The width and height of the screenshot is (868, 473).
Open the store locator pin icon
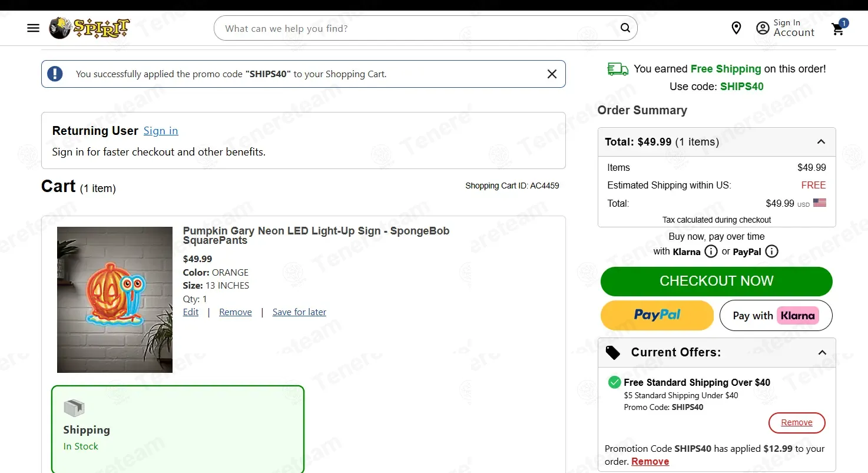point(736,28)
